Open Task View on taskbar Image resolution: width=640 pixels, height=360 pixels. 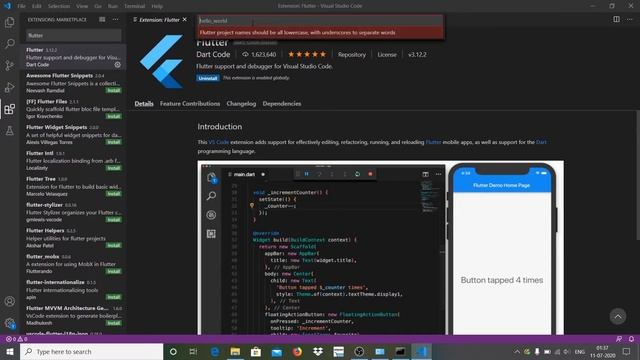(x=193, y=351)
